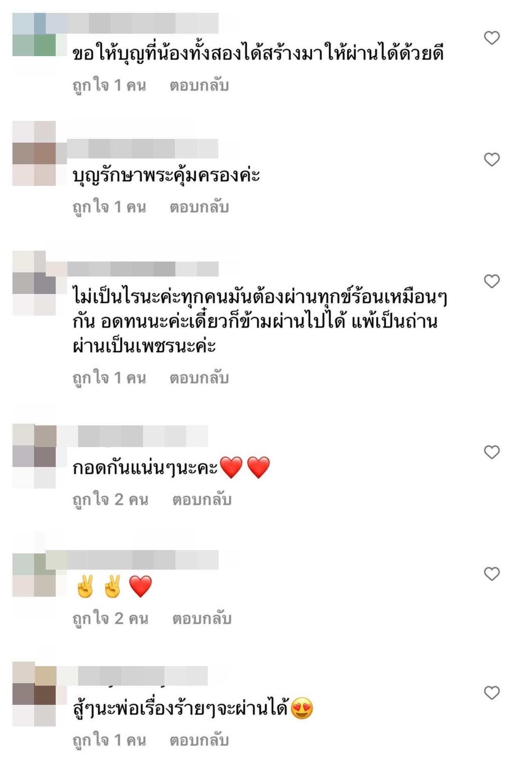Like the บุญรักษาพระคุ้มครองค่ะ comment

pos(492,159)
